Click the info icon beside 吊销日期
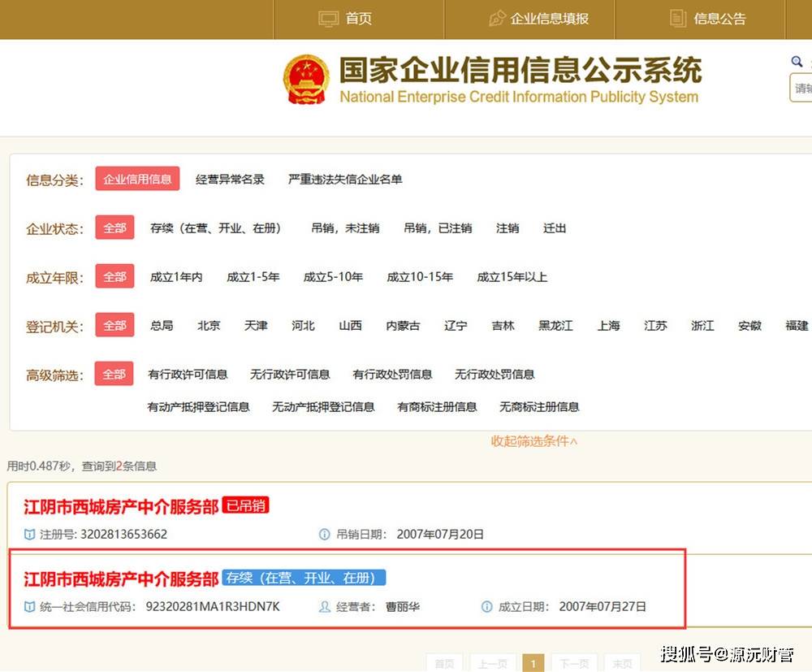The width and height of the screenshot is (812, 672). pos(325,535)
